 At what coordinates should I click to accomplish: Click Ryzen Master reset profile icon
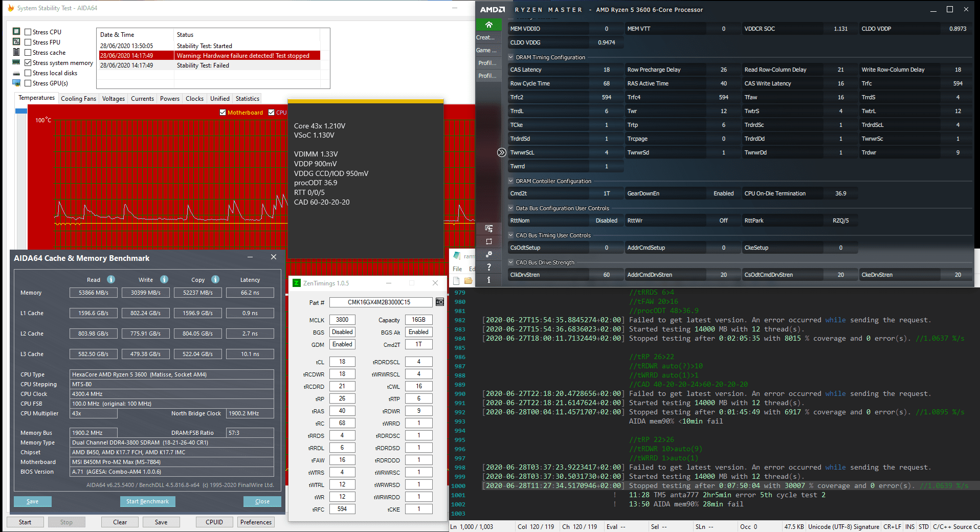[488, 241]
